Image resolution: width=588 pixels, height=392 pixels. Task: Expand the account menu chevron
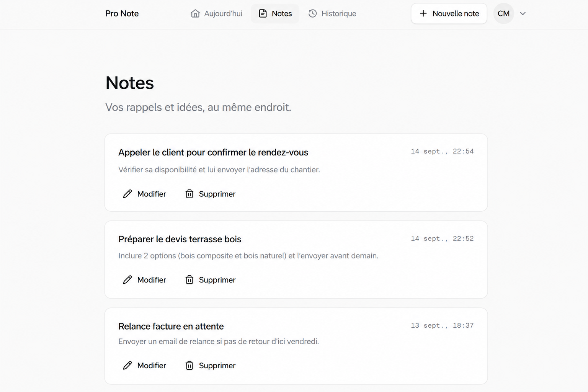click(523, 14)
